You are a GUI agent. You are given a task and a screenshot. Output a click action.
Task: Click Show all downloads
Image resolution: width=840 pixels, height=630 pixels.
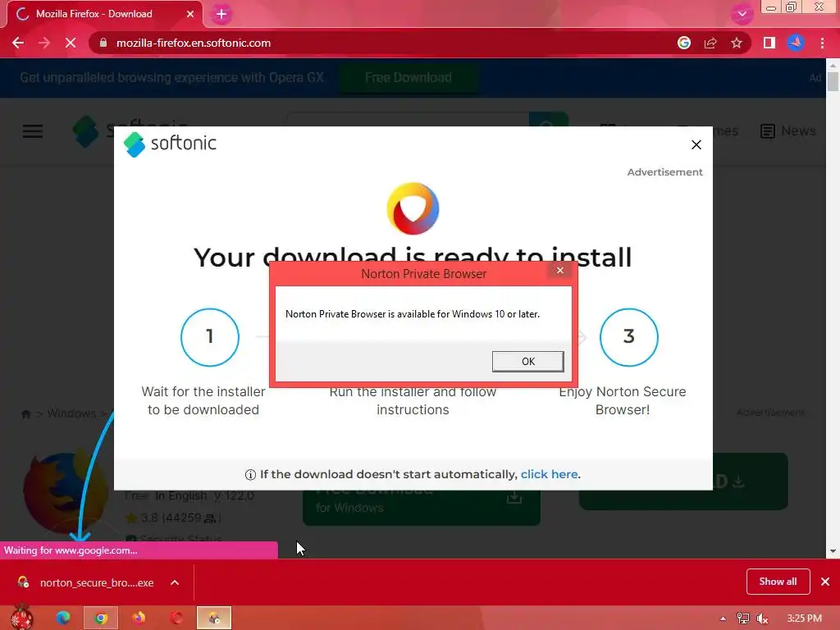coord(778,582)
